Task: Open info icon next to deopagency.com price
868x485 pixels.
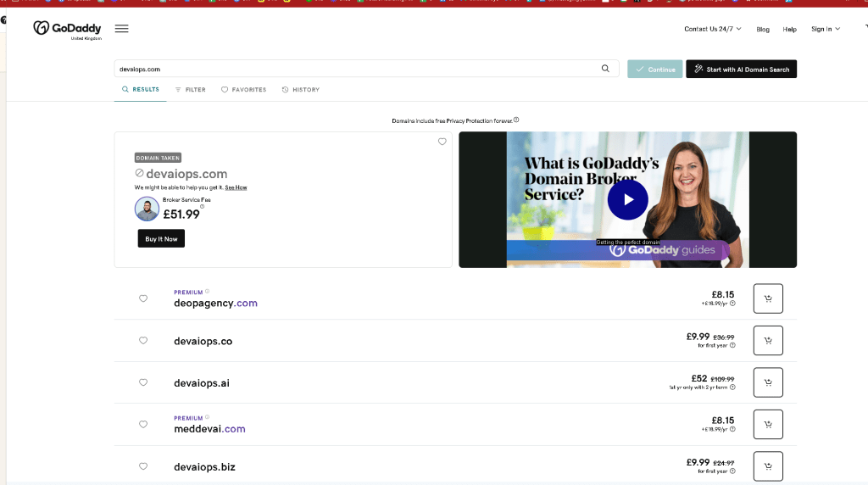Action: point(732,304)
